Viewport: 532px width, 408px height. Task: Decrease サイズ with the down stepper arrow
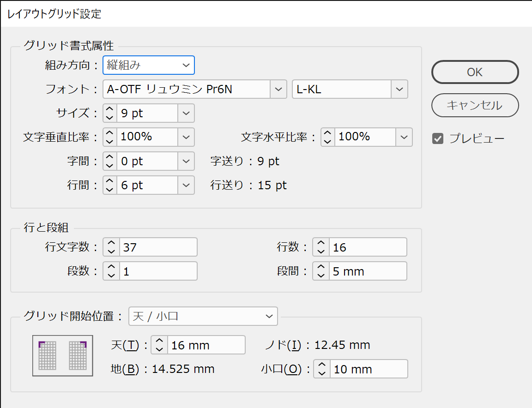pos(109,118)
